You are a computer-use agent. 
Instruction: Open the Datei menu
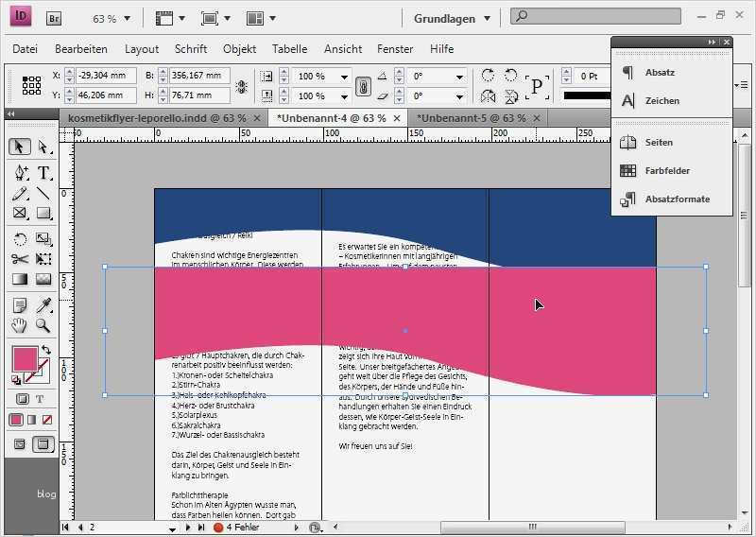coord(26,49)
